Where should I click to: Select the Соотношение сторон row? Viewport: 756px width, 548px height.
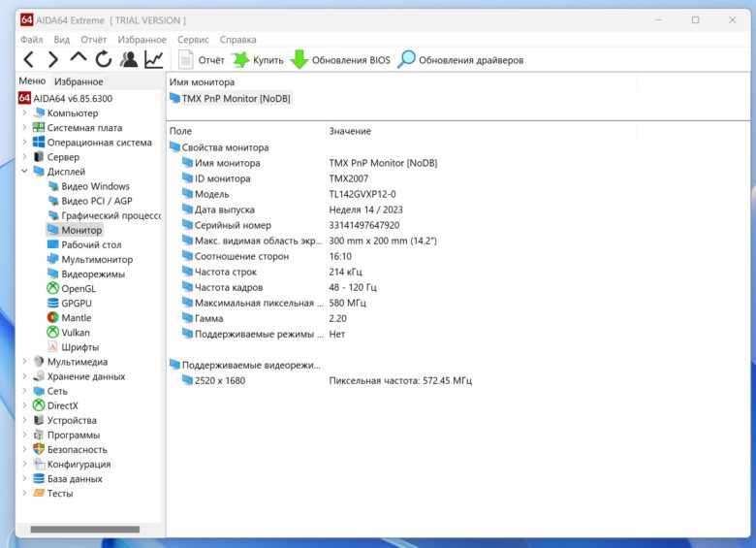click(x=267, y=256)
